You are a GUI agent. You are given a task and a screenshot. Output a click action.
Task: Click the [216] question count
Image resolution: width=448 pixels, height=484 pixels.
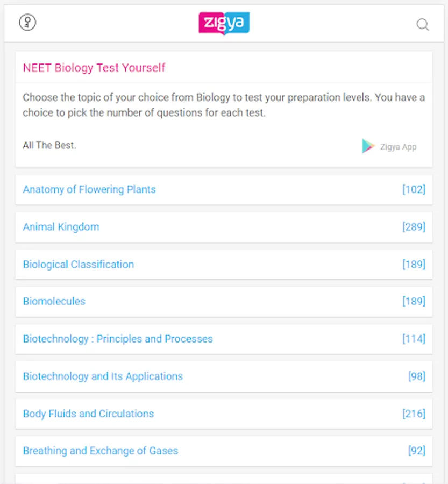(x=414, y=414)
